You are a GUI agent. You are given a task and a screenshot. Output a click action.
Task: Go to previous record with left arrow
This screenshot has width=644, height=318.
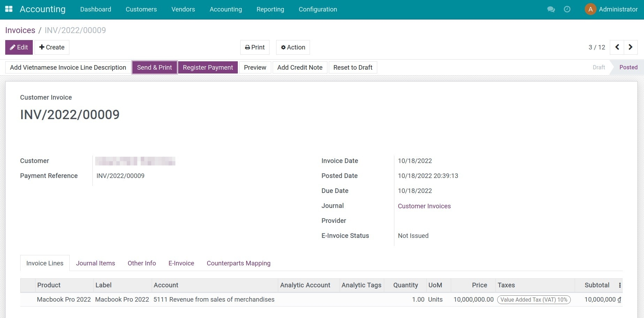tap(617, 47)
